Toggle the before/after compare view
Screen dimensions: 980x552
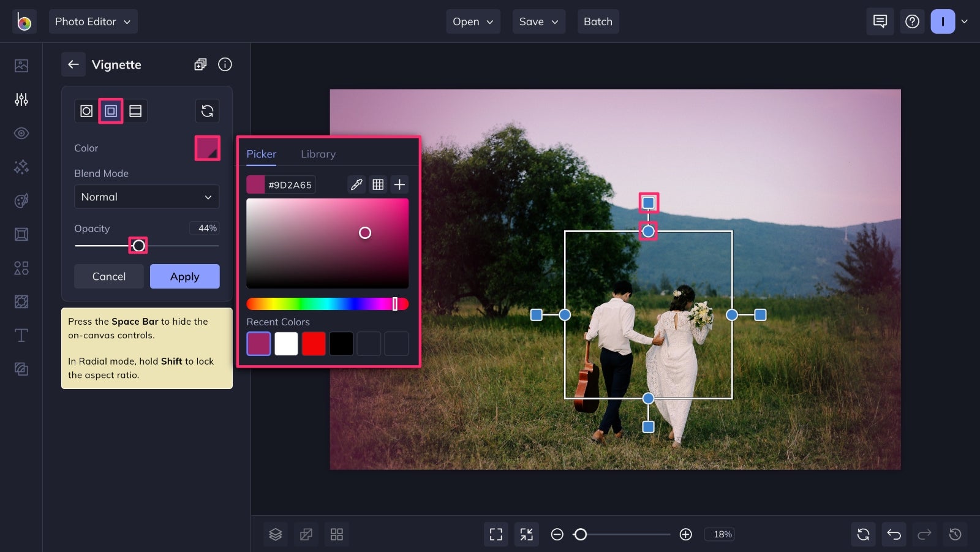click(x=306, y=534)
